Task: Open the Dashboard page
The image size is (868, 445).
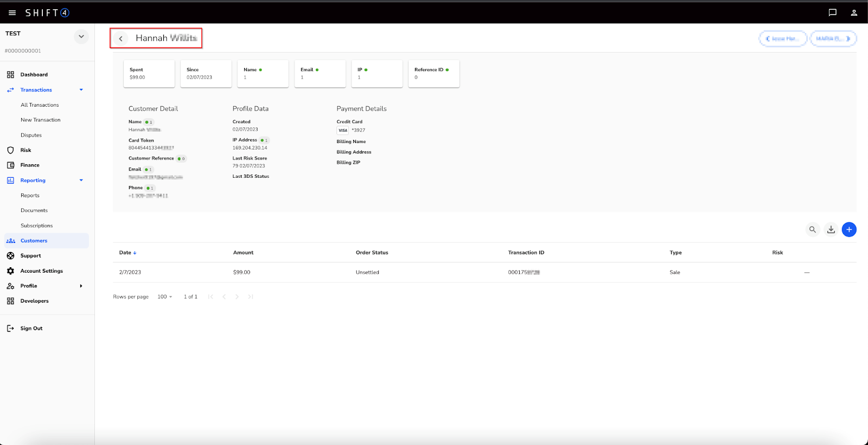Action: pyautogui.click(x=34, y=75)
